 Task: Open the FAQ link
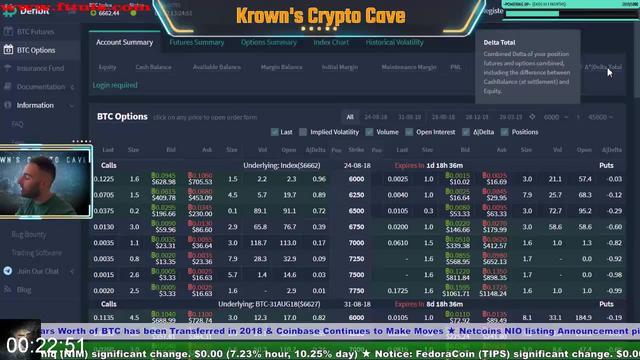[17, 124]
